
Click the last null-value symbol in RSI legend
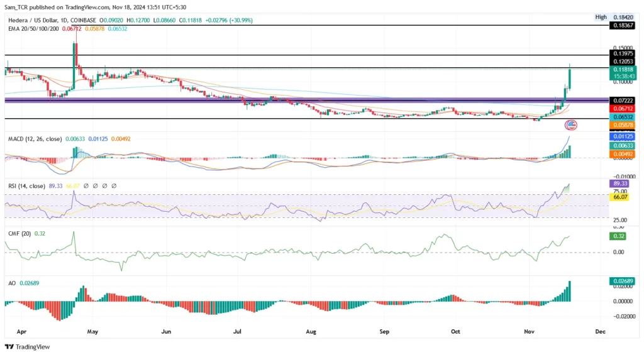(x=114, y=186)
